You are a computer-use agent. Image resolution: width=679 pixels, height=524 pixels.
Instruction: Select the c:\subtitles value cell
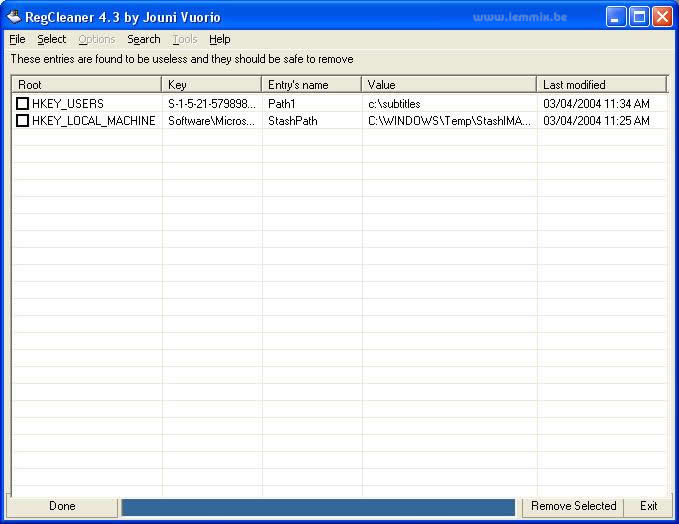click(x=394, y=104)
